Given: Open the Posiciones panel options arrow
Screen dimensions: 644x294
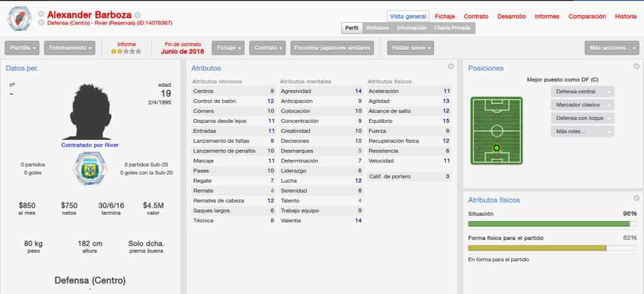Looking at the screenshot, I should [636, 66].
